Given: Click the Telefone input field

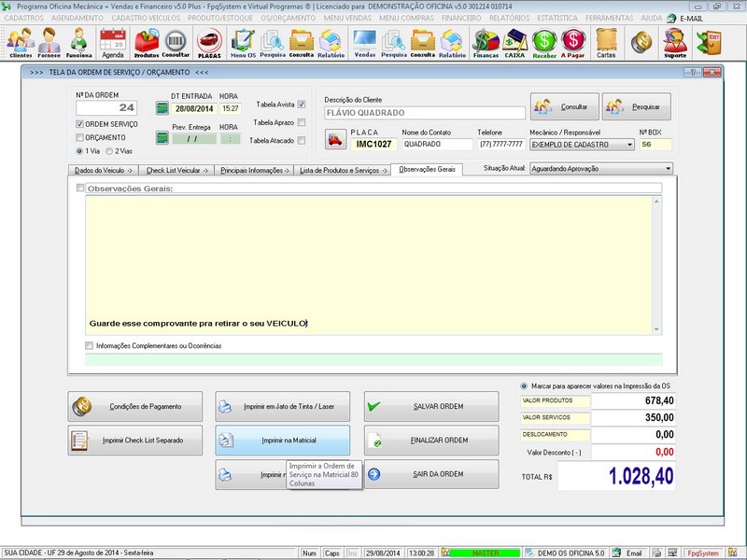Looking at the screenshot, I should 500,145.
